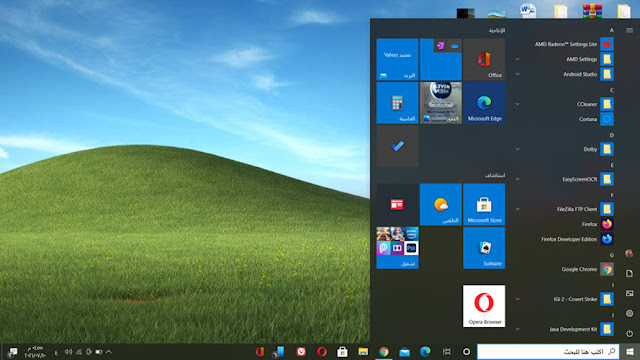Click the user account avatar
Viewport: 640px width, 360px height.
point(629,253)
